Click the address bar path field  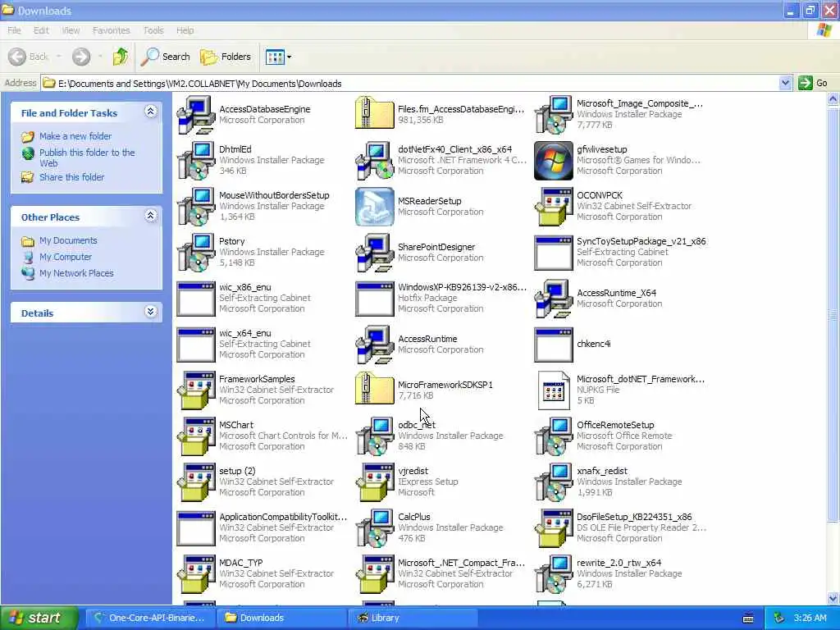[x=410, y=83]
